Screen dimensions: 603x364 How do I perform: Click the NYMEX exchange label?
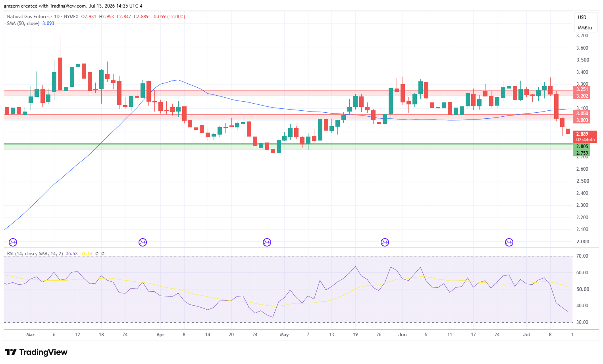pos(71,17)
